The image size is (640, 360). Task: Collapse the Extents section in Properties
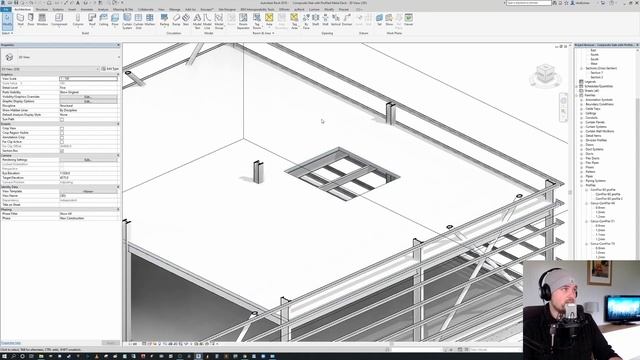click(118, 124)
